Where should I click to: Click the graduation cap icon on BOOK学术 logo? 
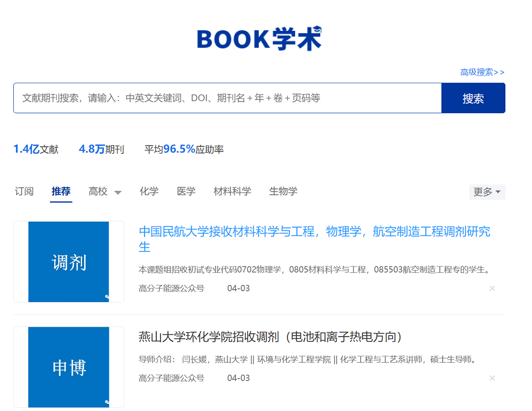317,28
